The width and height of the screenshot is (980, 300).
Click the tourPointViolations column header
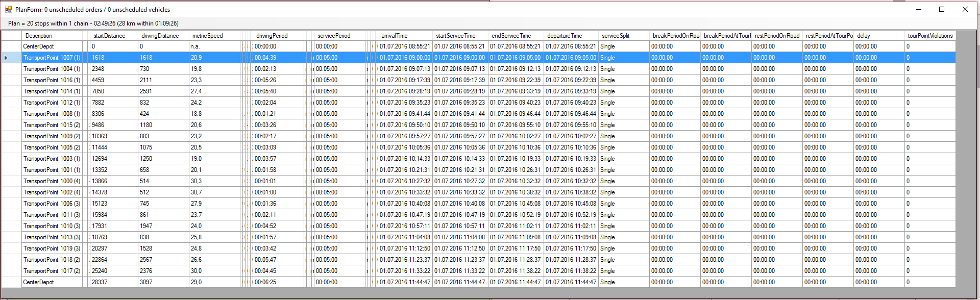(930, 36)
